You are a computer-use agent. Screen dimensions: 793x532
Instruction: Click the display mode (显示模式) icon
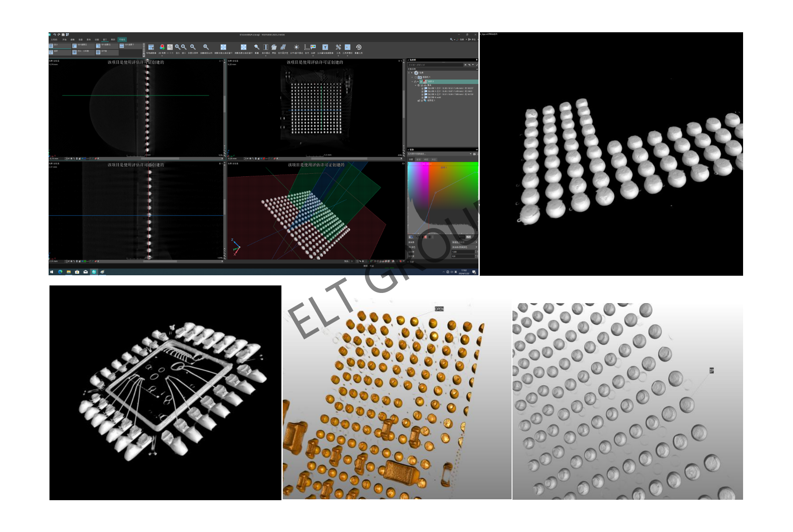coord(266,47)
